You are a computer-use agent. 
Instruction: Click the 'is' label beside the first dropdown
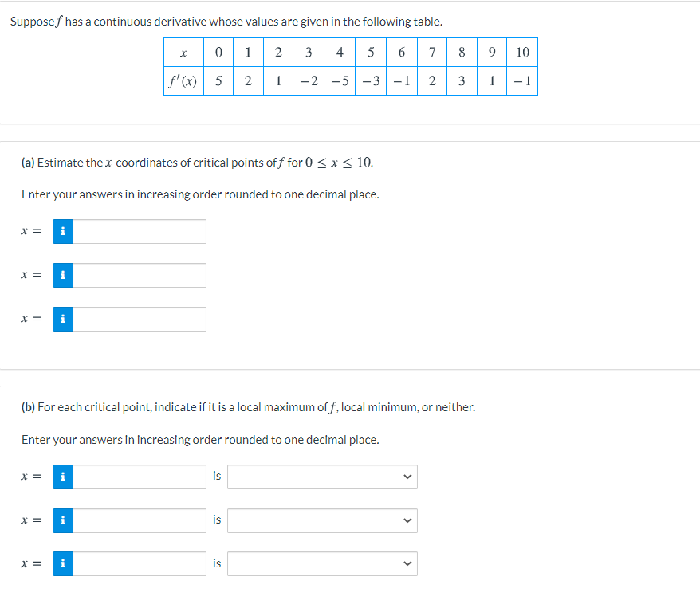216,476
